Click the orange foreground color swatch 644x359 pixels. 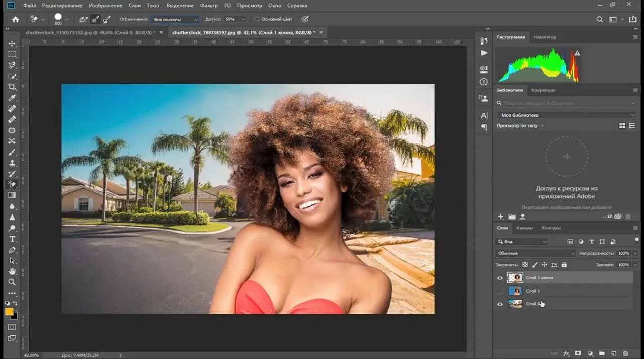point(9,311)
